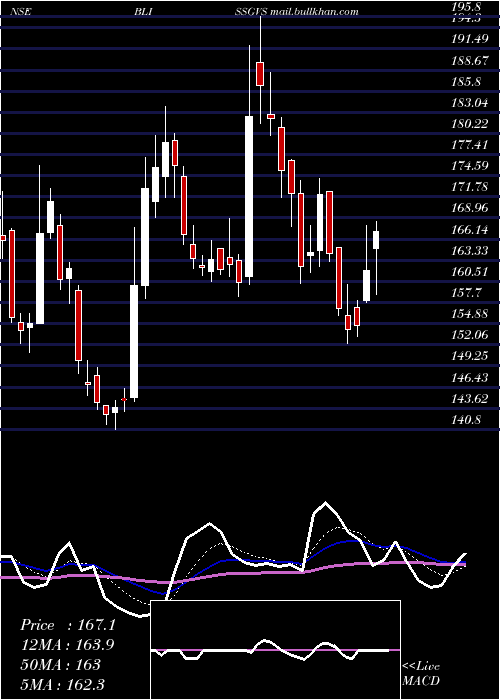
Task: Select the 177.41 price axis label
Action: point(470,145)
